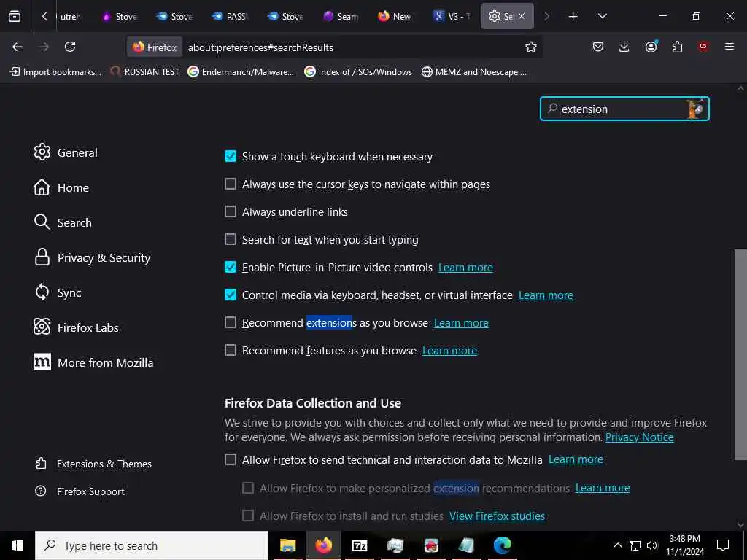This screenshot has height=560, width=747.
Task: Open Learn more for Picture-in-Picture
Action: [465, 268]
